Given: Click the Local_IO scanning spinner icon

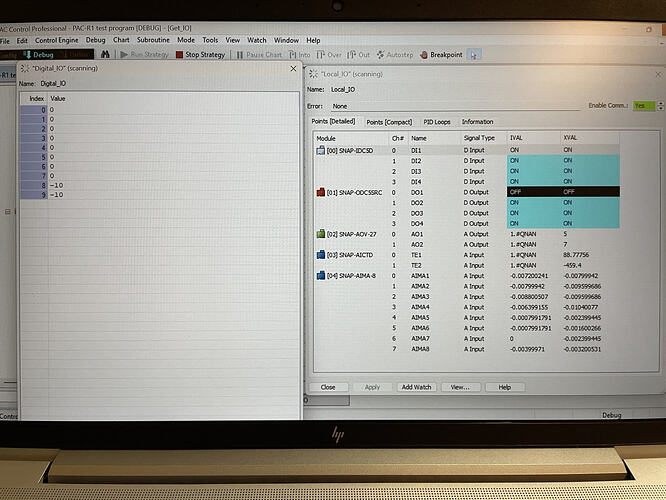Looking at the screenshot, I should coord(313,74).
